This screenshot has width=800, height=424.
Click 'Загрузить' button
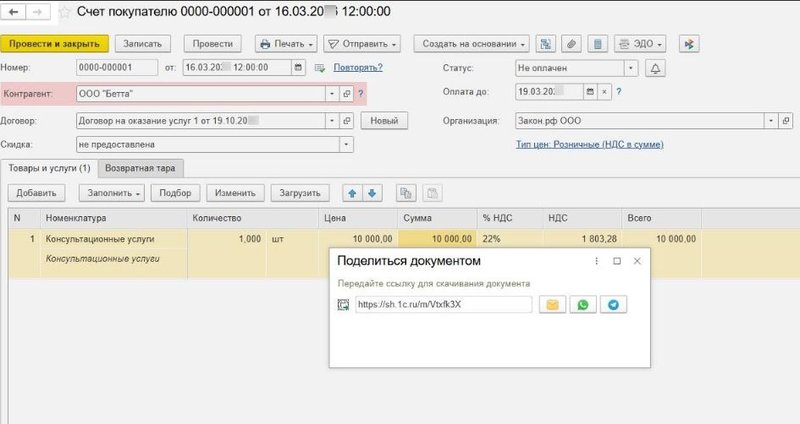click(x=300, y=193)
